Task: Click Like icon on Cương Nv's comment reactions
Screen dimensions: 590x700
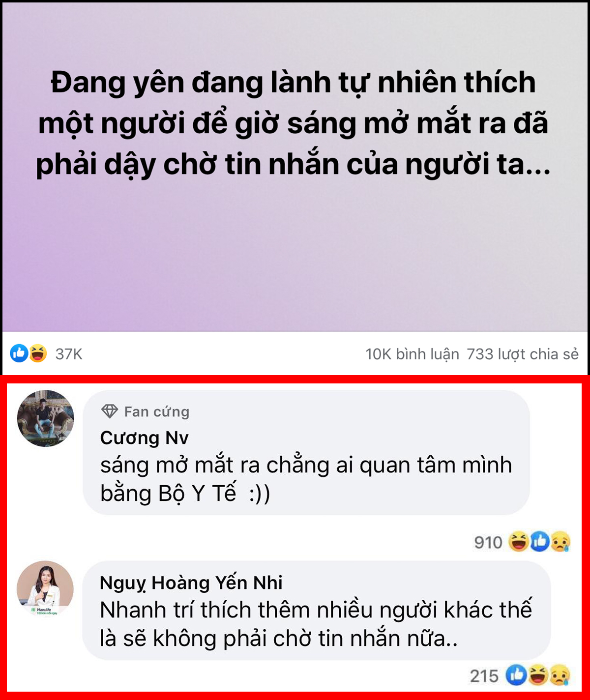Action: (539, 542)
